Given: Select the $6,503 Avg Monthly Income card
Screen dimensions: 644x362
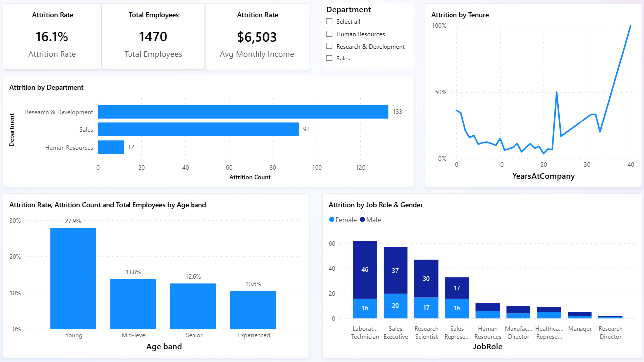Looking at the screenshot, I should coord(257,36).
